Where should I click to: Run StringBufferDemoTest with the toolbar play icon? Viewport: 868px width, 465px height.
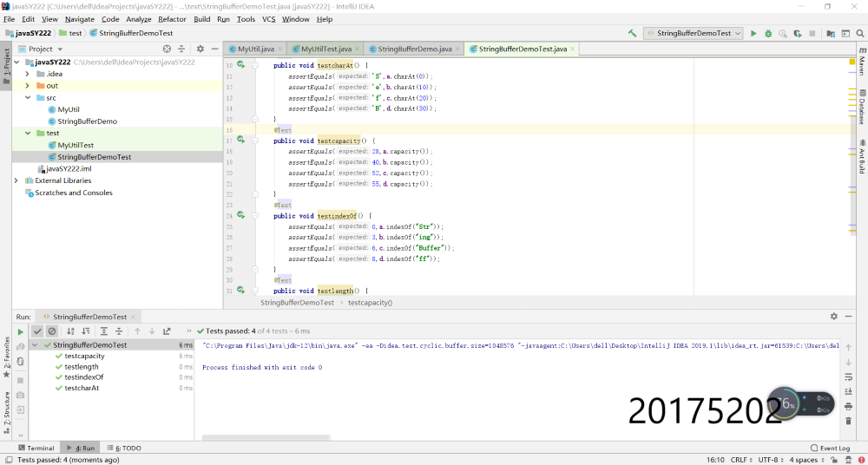point(753,33)
